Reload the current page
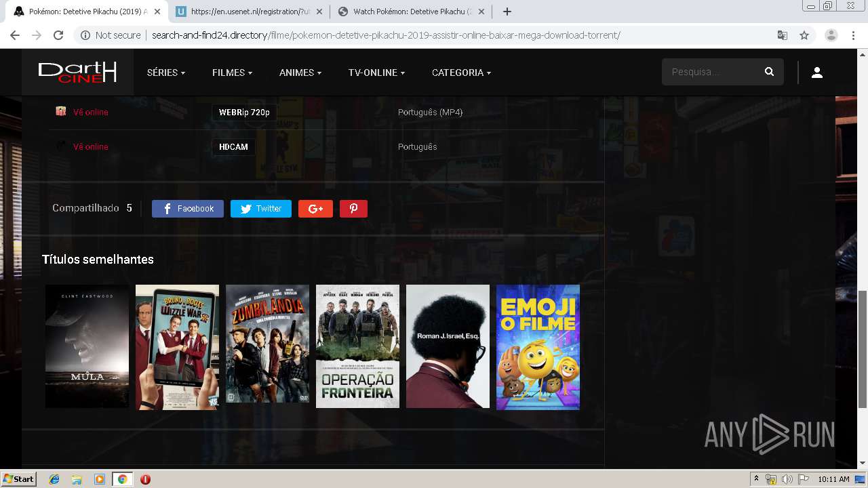 coord(58,35)
